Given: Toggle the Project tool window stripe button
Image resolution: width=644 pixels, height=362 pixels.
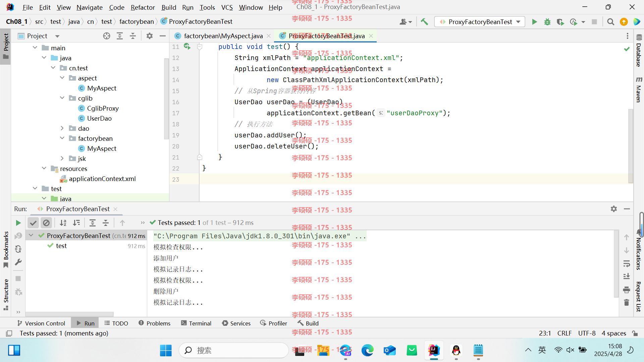Looking at the screenshot, I should [x=6, y=46].
